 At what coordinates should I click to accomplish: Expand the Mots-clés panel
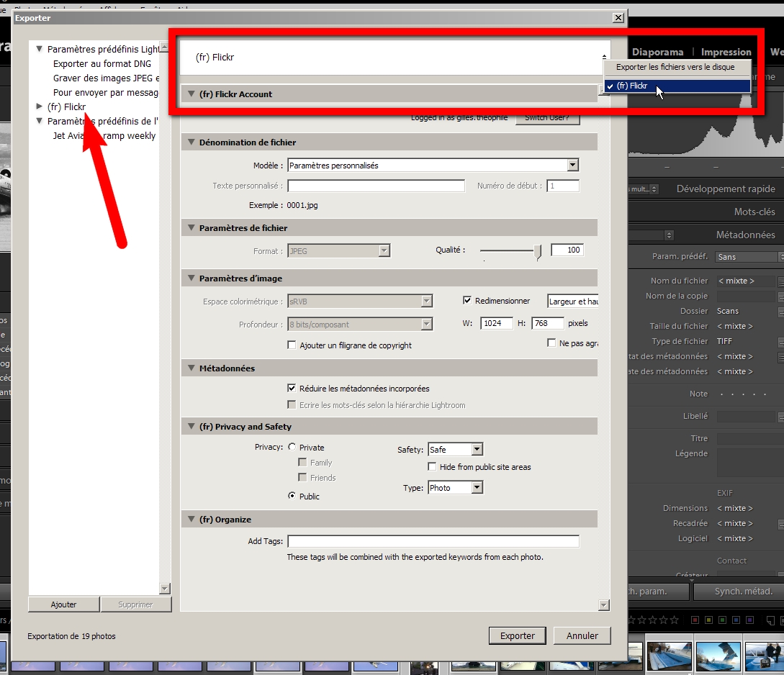tap(754, 212)
